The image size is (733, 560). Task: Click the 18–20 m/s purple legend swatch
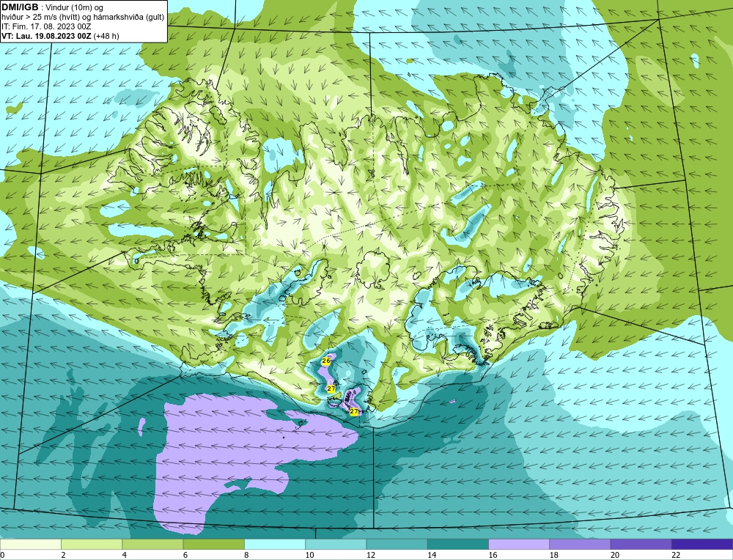pyautogui.click(x=580, y=544)
